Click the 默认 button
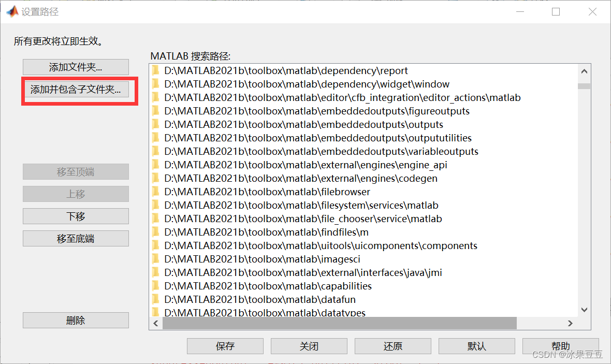The height and width of the screenshot is (364, 611). click(476, 346)
